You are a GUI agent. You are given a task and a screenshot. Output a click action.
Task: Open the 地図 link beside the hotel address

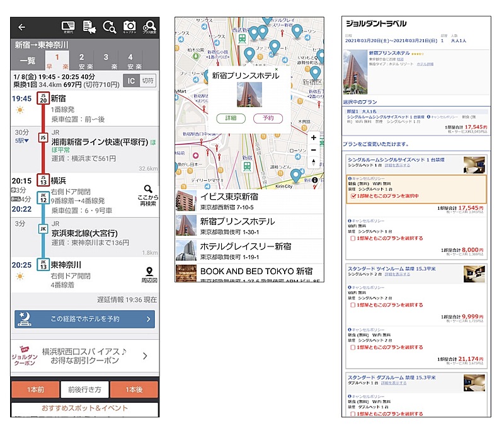click(x=400, y=59)
